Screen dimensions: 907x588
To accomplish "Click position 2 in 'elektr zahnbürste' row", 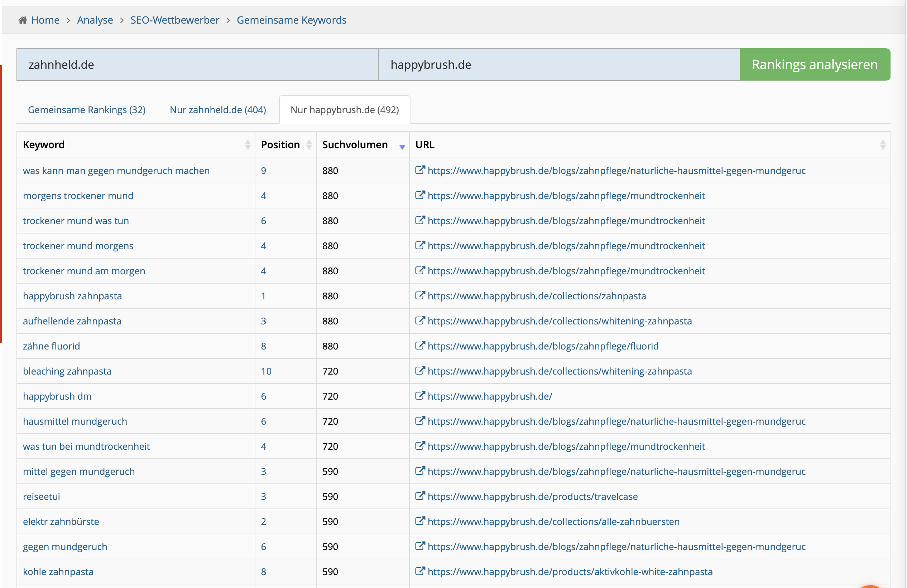I will [263, 522].
